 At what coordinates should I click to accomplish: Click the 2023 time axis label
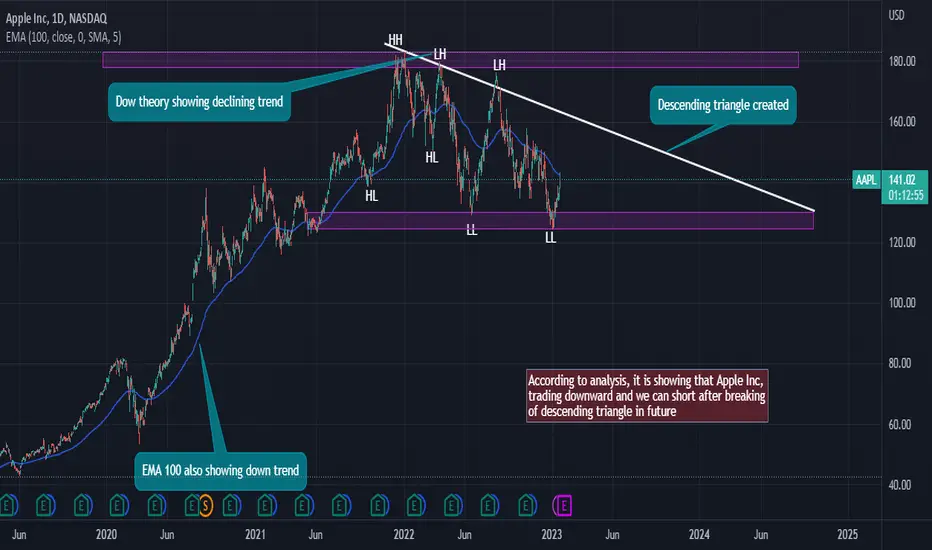pyautogui.click(x=552, y=535)
